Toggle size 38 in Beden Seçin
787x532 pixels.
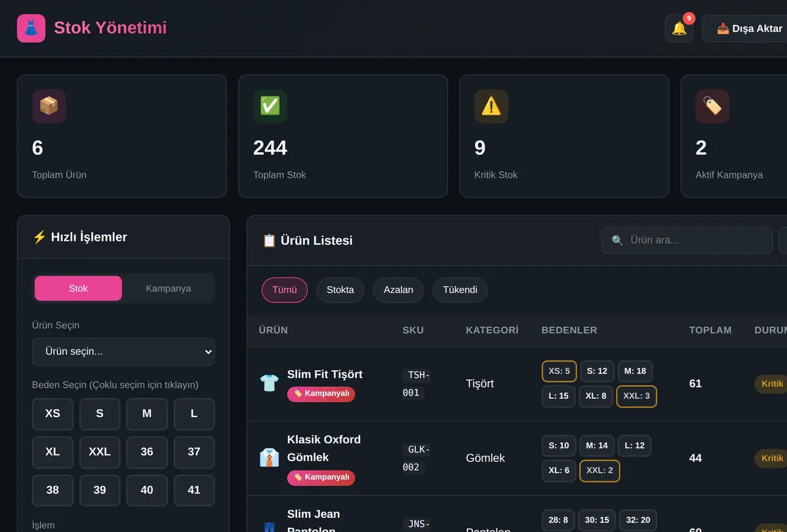(52, 490)
